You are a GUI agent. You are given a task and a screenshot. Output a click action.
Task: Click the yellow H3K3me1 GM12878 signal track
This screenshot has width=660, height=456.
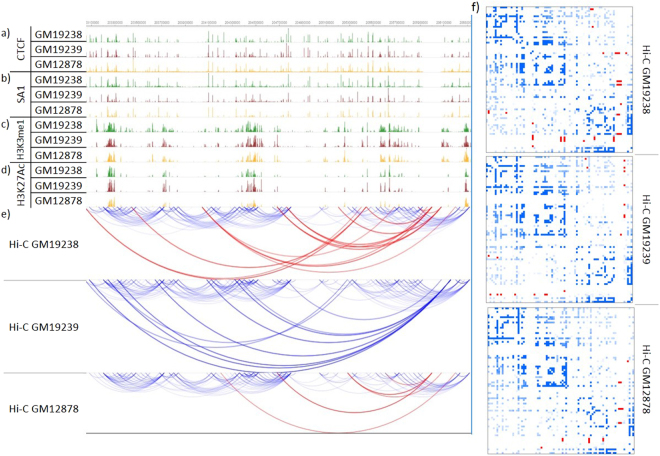click(x=279, y=156)
